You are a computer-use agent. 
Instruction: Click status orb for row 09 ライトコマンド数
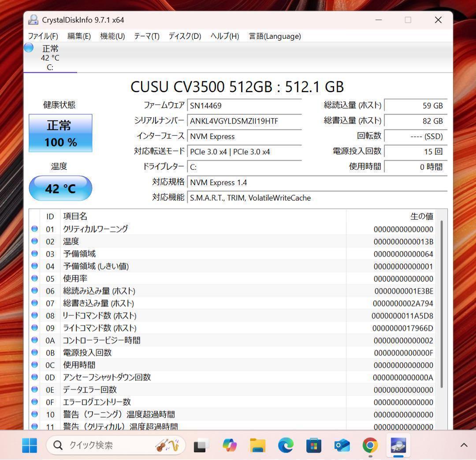(x=35, y=328)
